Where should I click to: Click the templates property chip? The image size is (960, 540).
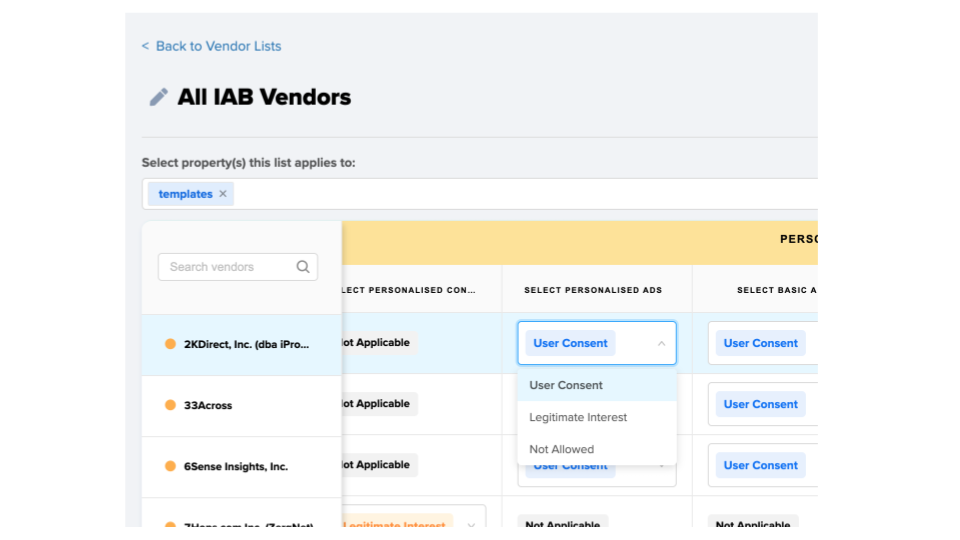tap(190, 193)
